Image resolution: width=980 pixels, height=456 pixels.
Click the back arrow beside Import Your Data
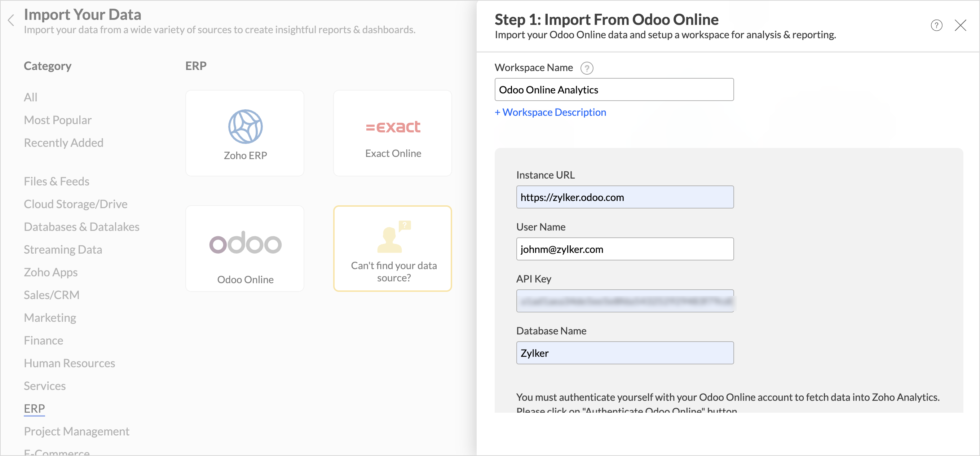(11, 20)
